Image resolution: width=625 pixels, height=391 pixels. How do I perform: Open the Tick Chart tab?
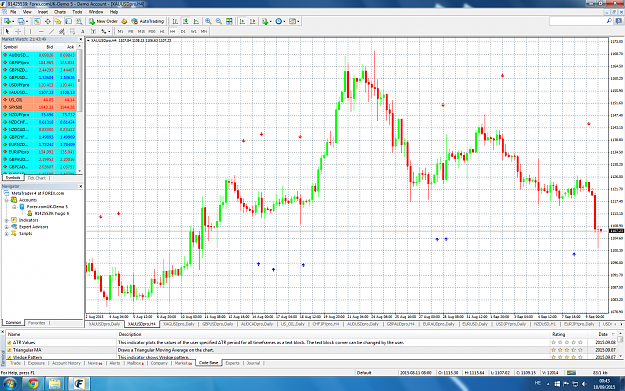tap(37, 178)
